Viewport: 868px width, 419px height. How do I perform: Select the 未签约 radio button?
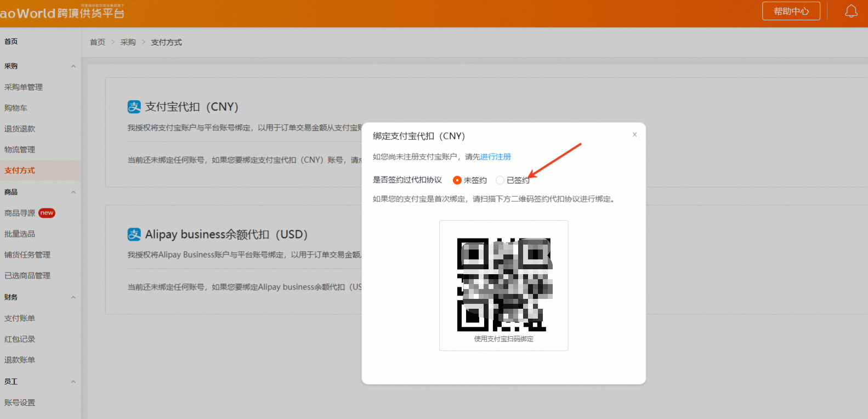[457, 180]
